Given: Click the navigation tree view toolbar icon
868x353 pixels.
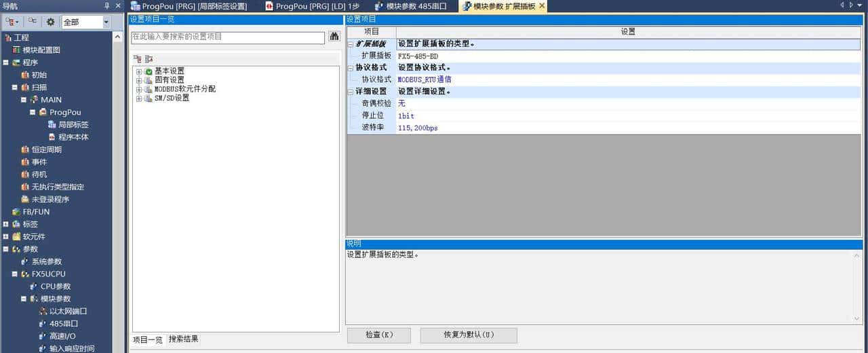Looking at the screenshot, I should [x=12, y=22].
